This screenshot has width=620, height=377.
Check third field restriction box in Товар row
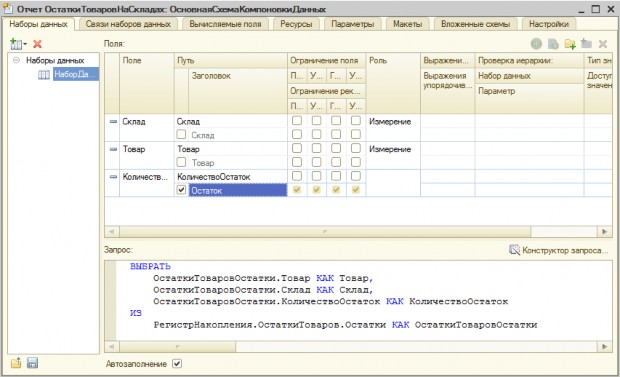tap(336, 148)
